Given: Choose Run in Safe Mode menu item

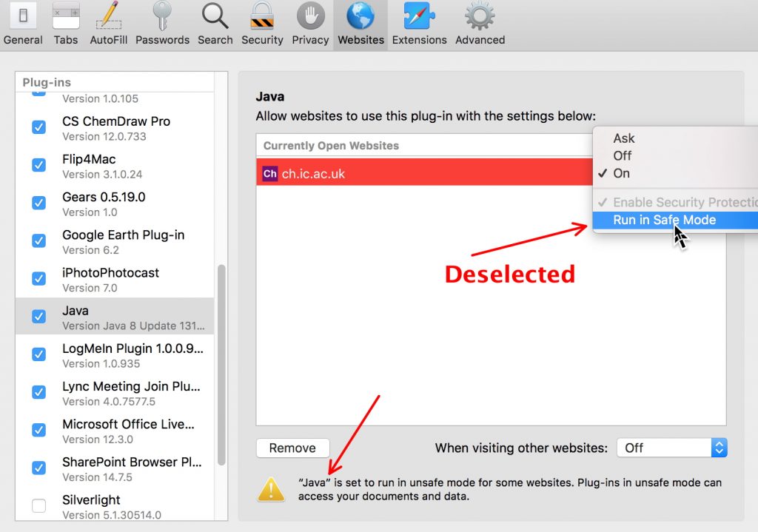Looking at the screenshot, I should (x=664, y=220).
